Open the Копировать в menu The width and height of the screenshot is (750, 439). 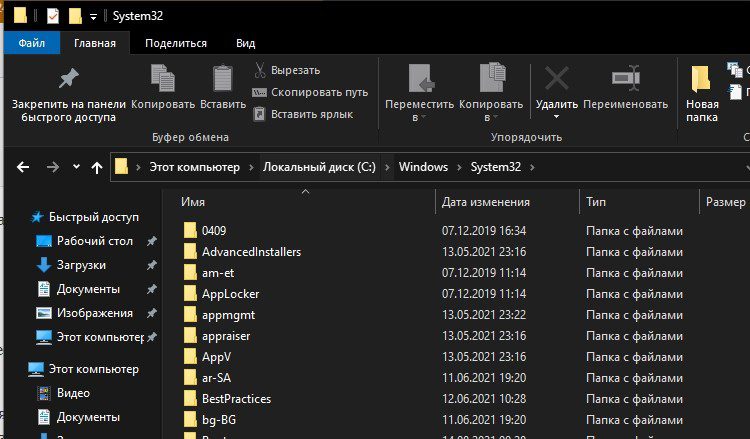(x=491, y=93)
